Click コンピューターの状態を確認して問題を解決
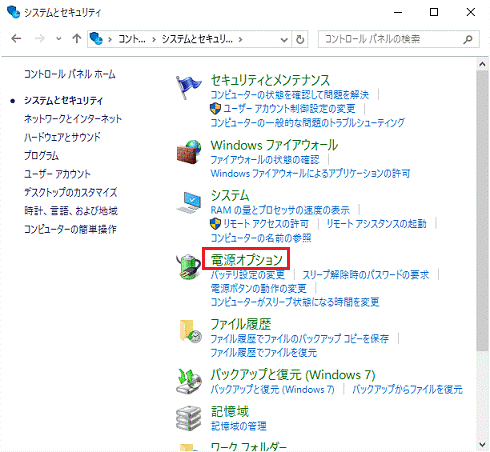This screenshot has height=452, width=490. (x=290, y=95)
